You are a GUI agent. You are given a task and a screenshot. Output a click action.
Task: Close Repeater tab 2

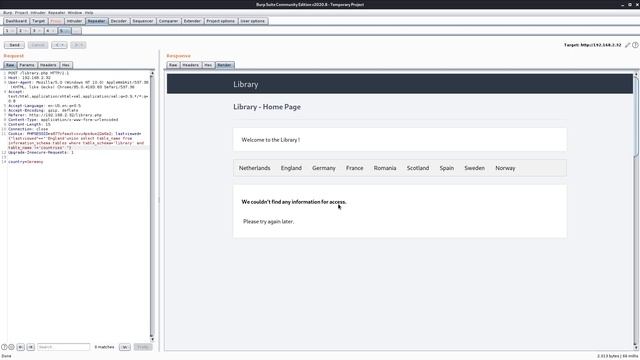26,31
